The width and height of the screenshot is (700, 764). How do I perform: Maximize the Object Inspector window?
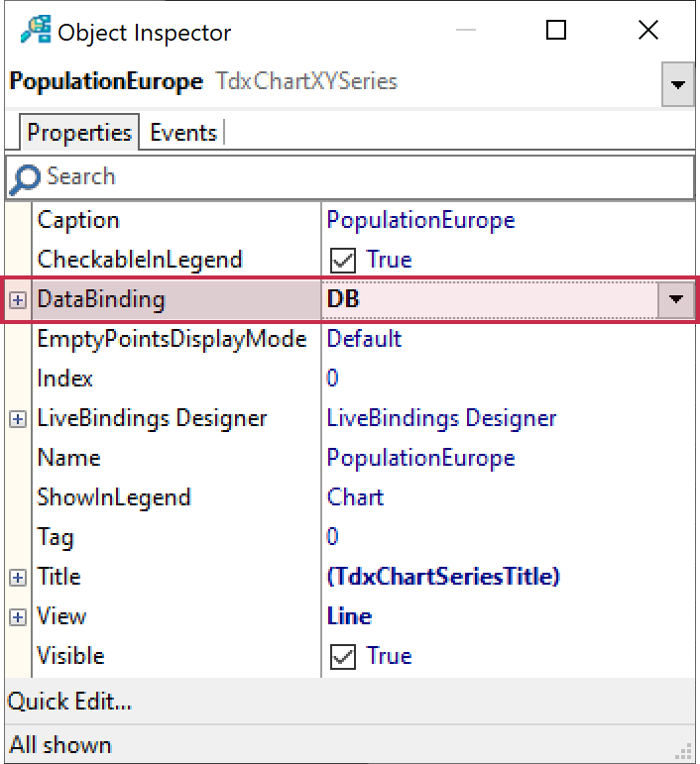[556, 31]
